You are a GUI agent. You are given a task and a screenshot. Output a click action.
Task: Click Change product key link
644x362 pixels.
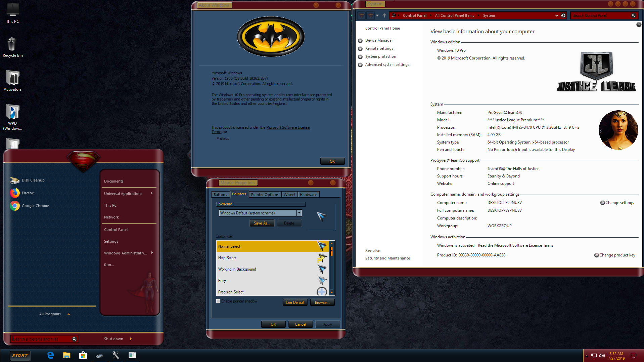pyautogui.click(x=617, y=255)
